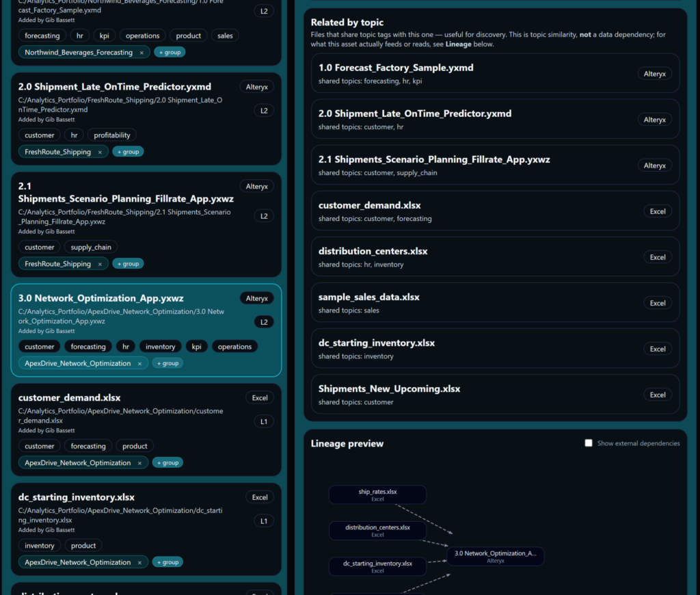
Task: Click L1 level badge on customer_demand.xlsx card
Action: pyautogui.click(x=264, y=422)
